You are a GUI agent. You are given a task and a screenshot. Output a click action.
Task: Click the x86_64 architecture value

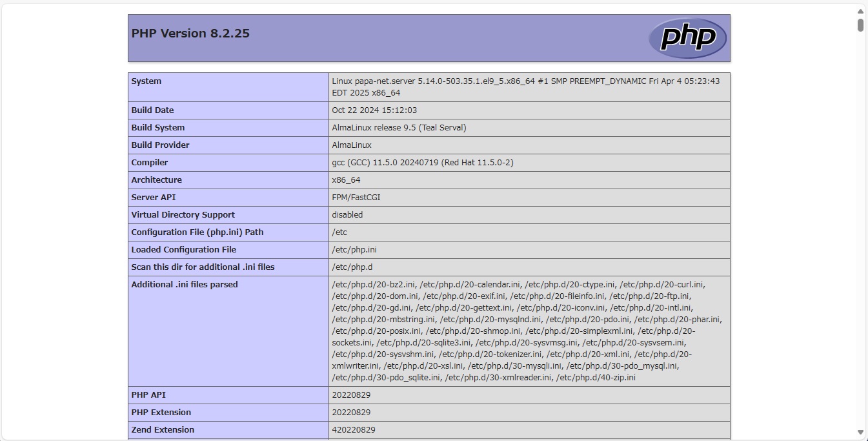(x=347, y=180)
